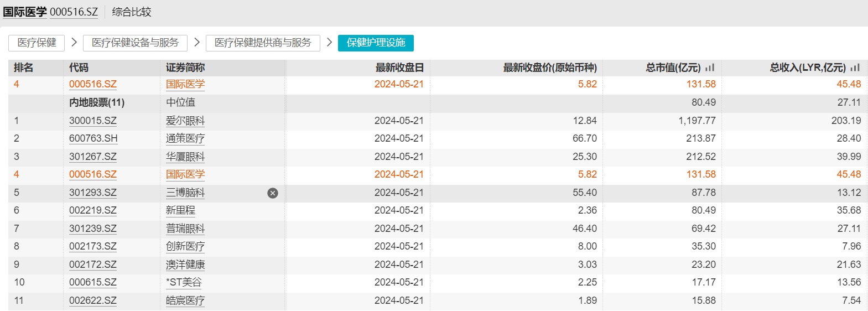Click revenue value 35.68

(x=849, y=210)
